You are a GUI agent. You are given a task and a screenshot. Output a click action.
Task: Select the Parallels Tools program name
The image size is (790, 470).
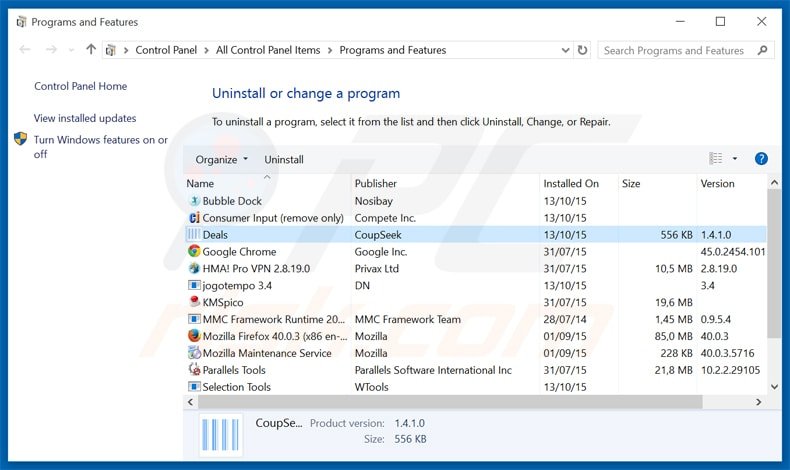234,370
